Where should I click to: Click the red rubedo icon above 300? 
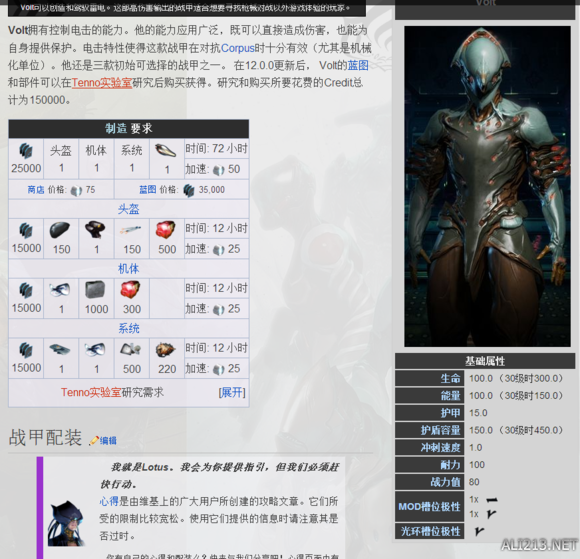pyautogui.click(x=131, y=289)
